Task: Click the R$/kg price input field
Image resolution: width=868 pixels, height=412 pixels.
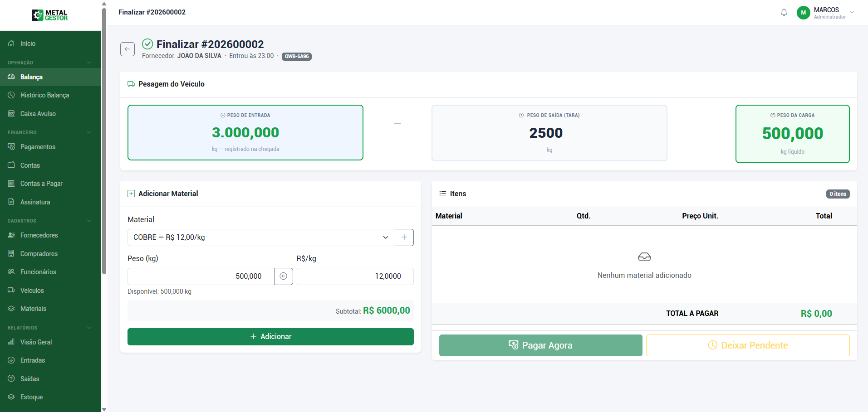Action: [355, 276]
